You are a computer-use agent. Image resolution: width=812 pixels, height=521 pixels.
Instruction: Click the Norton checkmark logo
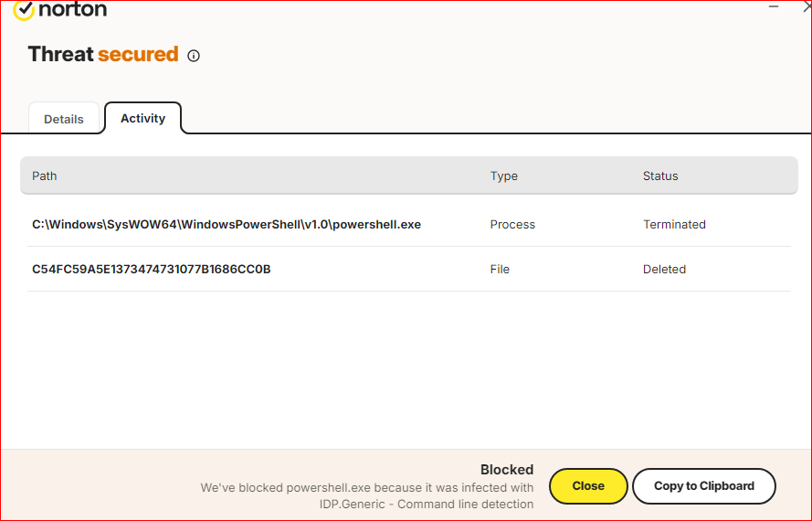click(24, 9)
